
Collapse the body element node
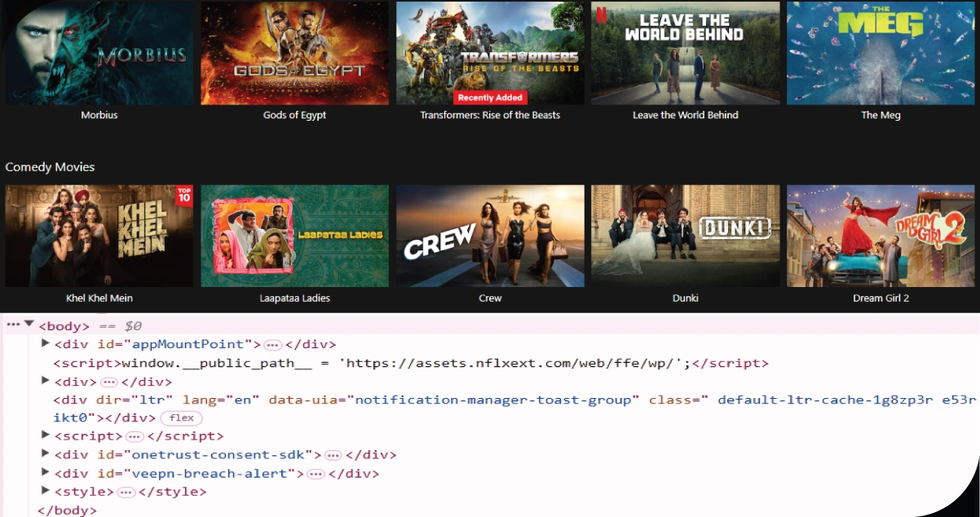point(29,325)
